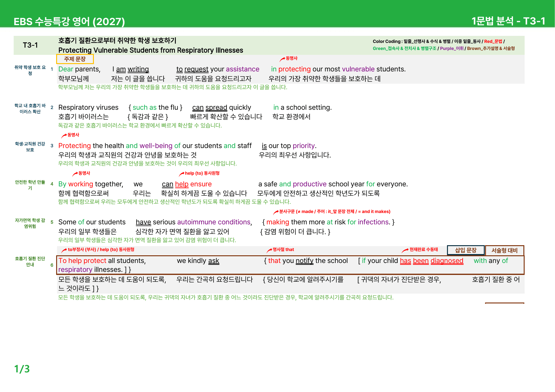Click the '동명사' note above 'By working'
The image size is (555, 392).
(x=84, y=173)
